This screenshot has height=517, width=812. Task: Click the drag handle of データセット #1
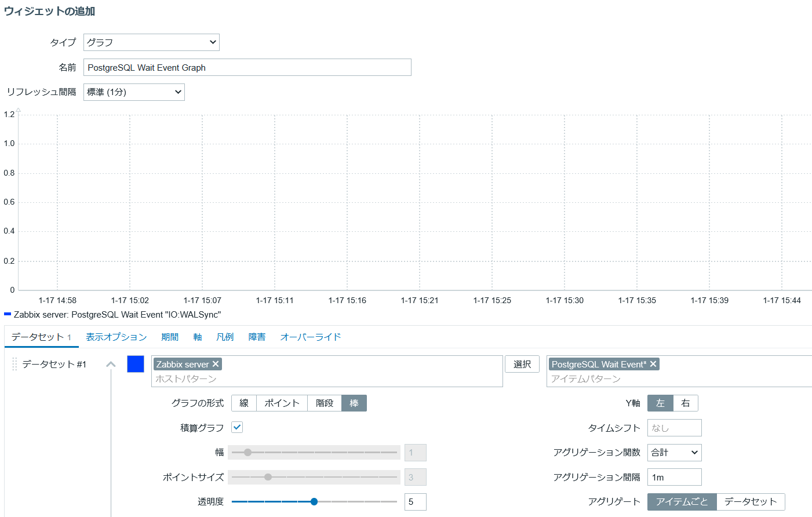[14, 364]
